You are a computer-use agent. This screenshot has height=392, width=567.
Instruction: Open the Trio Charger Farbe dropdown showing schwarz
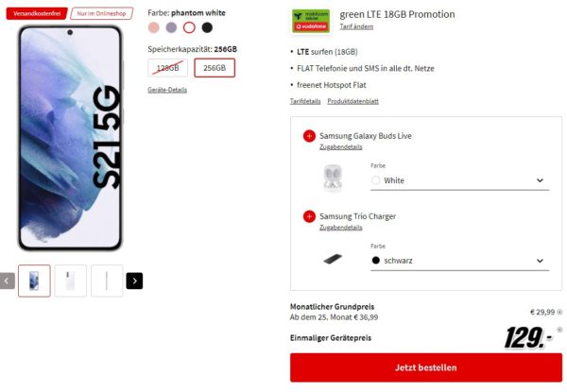coord(459,261)
